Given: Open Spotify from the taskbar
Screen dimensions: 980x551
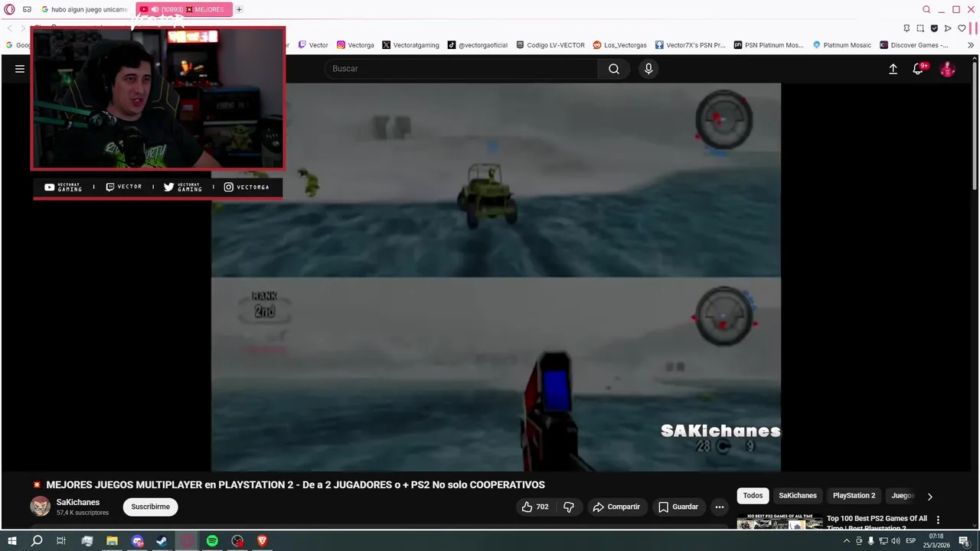Looking at the screenshot, I should pos(212,541).
